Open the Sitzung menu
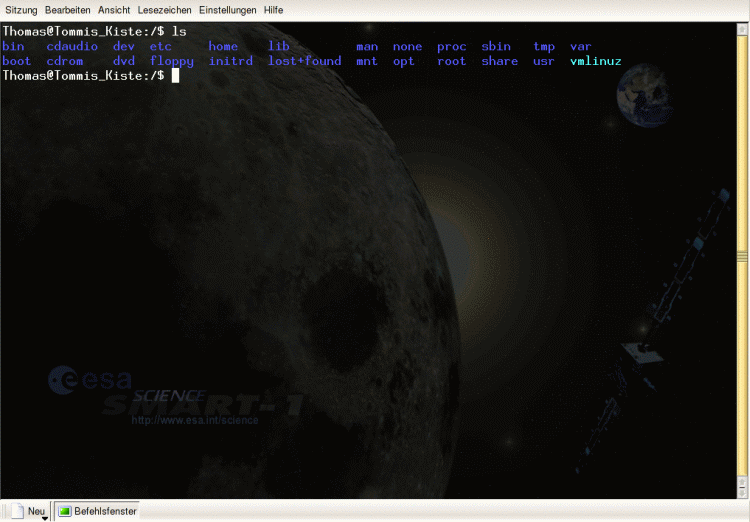 pos(21,10)
